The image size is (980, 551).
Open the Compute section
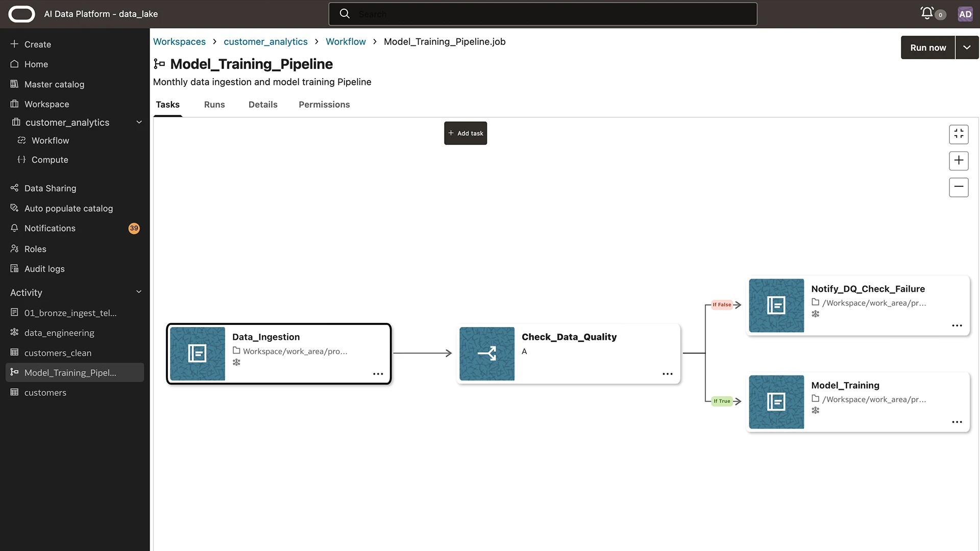[x=50, y=160]
